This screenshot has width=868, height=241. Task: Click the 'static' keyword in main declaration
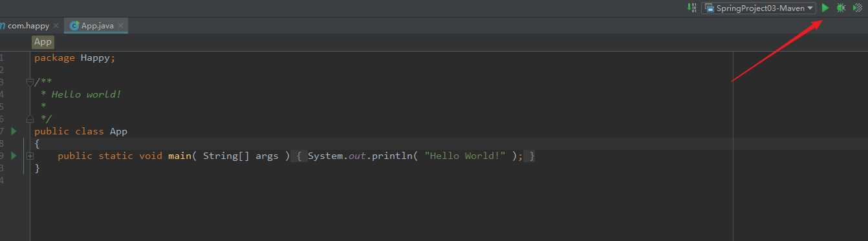coord(116,156)
